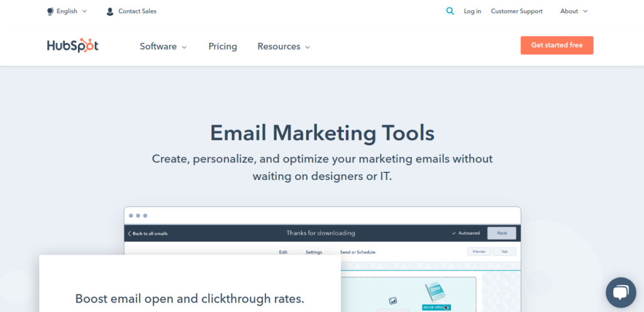Open Customer Support page

point(517,11)
